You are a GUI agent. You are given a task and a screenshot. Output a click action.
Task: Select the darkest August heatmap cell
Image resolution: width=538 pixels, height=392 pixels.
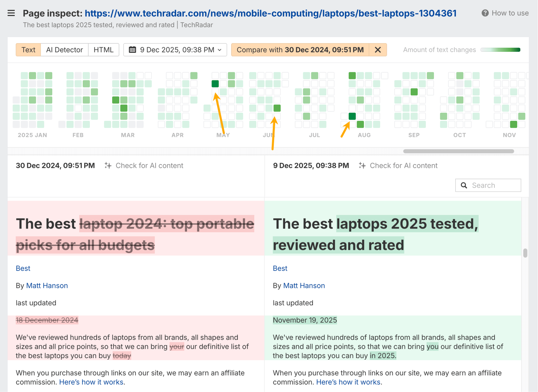[352, 116]
